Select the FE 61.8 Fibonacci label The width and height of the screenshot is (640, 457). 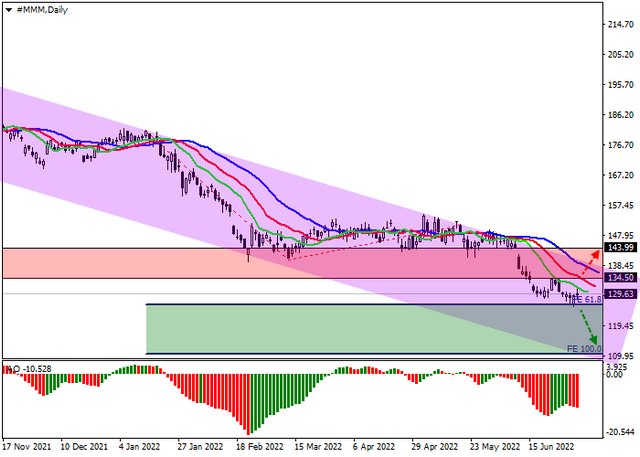(x=588, y=300)
